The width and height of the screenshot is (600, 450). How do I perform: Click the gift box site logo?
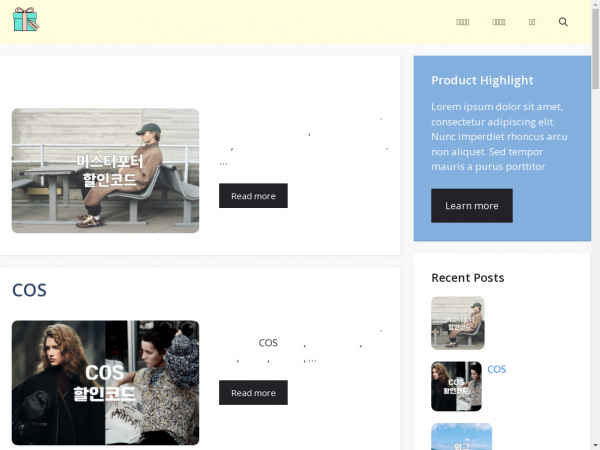26,19
